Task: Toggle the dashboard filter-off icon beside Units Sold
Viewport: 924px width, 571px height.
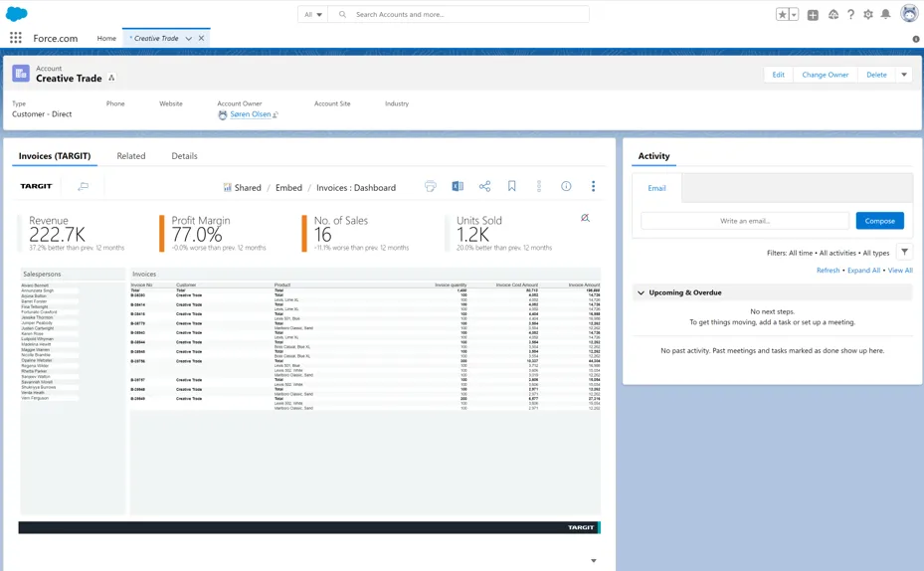Action: (x=585, y=218)
